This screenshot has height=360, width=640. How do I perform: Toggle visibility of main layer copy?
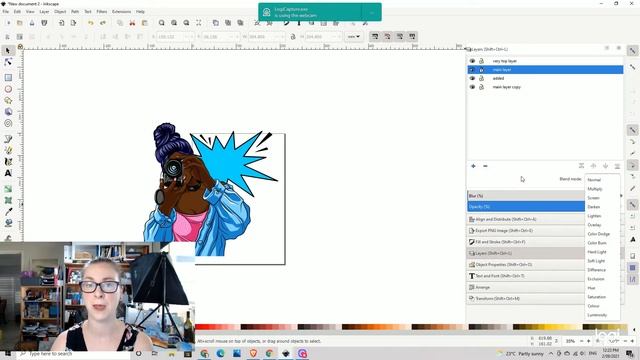click(472, 87)
